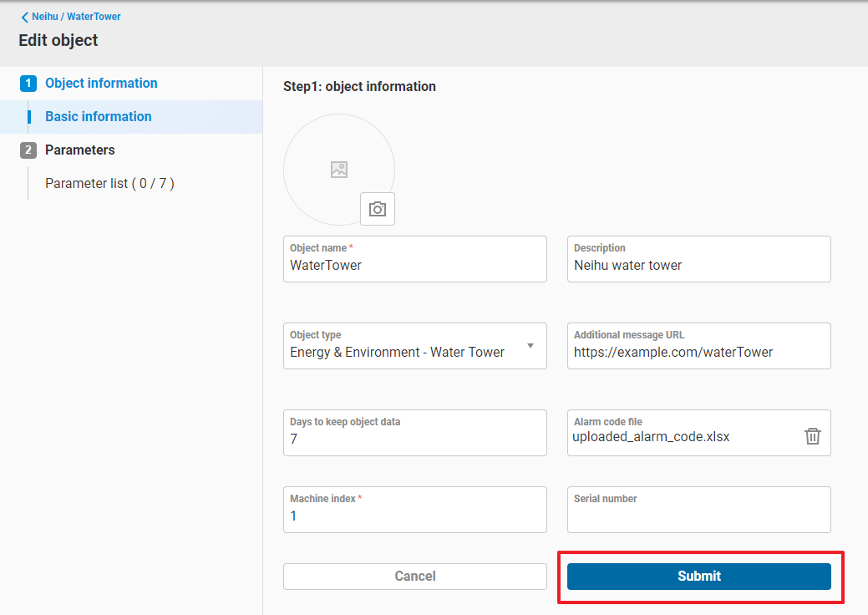Edit the Additional message URL field

[x=698, y=352]
